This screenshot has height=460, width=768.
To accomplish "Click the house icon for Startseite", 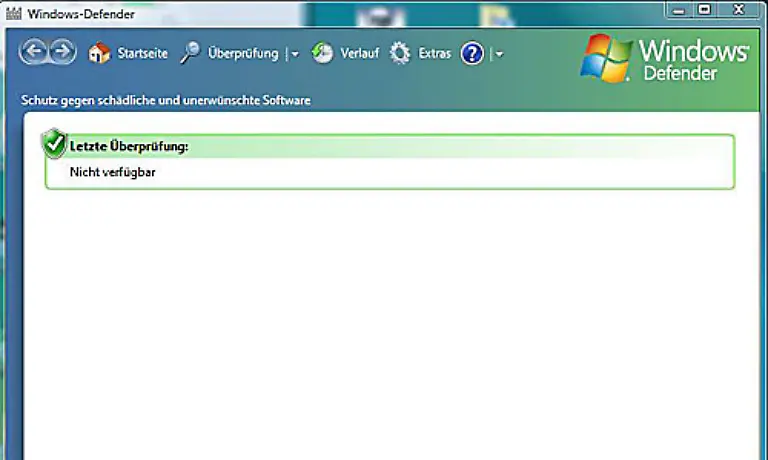I will [x=99, y=53].
